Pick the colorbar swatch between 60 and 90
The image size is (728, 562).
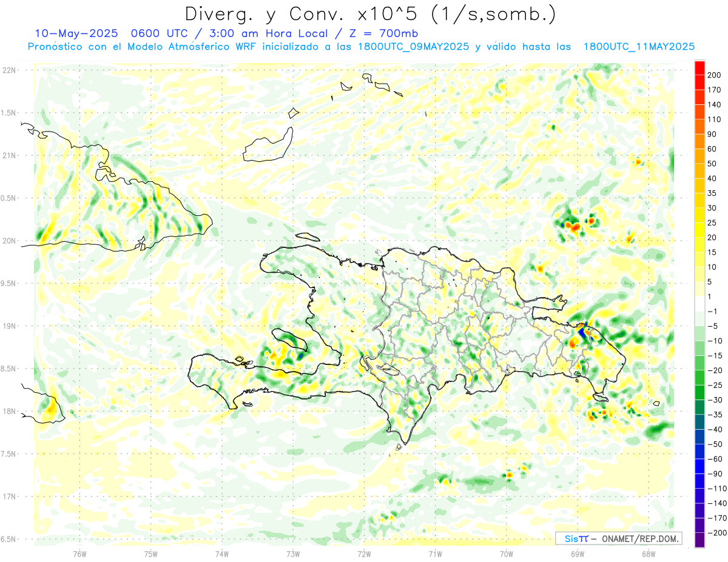click(x=699, y=142)
